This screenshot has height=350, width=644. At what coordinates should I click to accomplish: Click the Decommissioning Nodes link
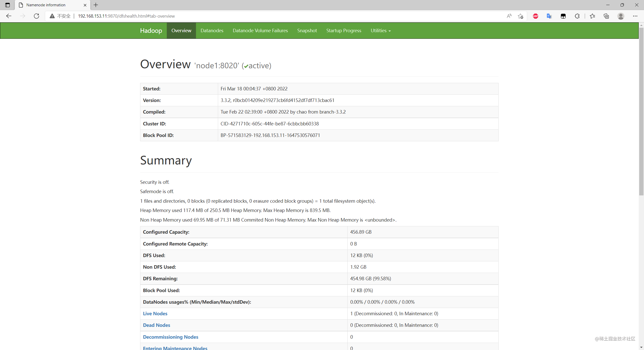click(171, 337)
